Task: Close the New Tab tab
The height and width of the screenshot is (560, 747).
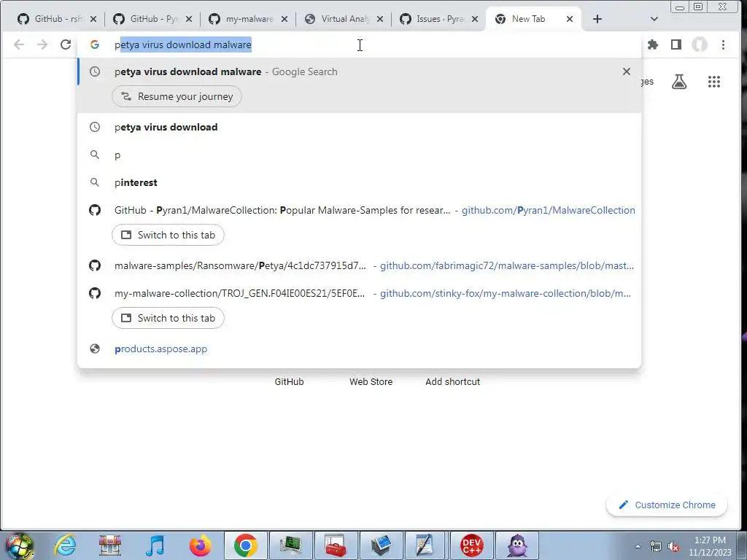Action: tap(569, 19)
